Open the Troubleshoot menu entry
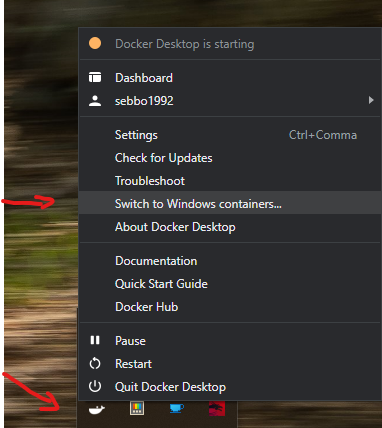 (x=230, y=181)
